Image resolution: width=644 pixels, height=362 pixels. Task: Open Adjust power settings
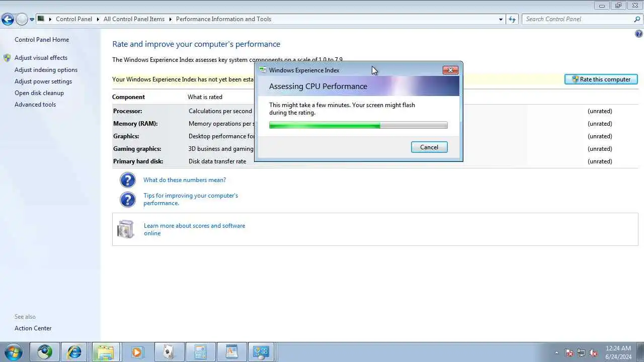pos(43,81)
